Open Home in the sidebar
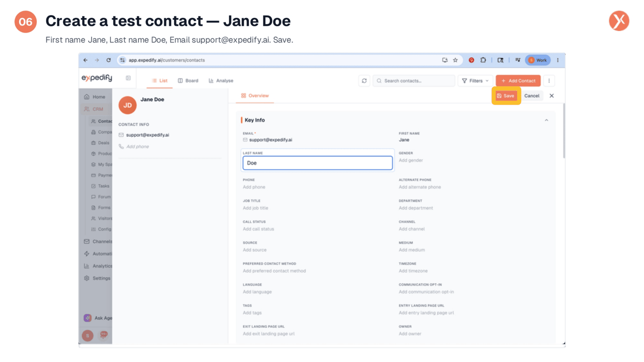This screenshot has height=362, width=644. [95, 97]
